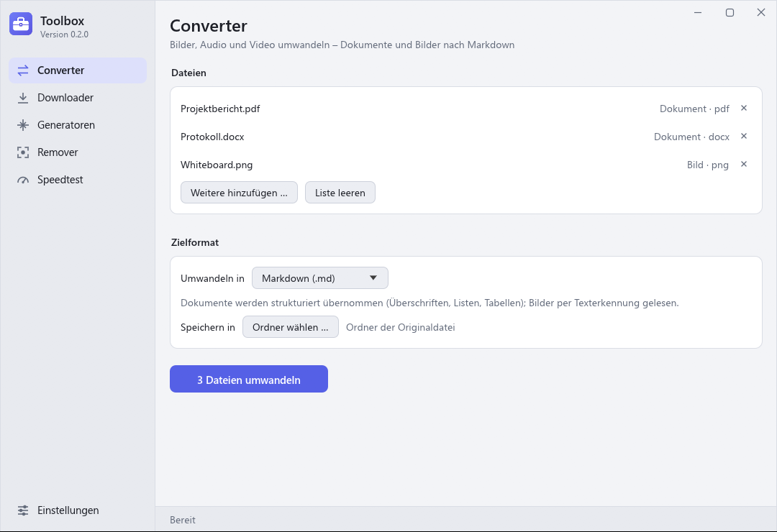Remove Projektbericht.pdf from the file list
The height and width of the screenshot is (532, 777).
coord(744,108)
